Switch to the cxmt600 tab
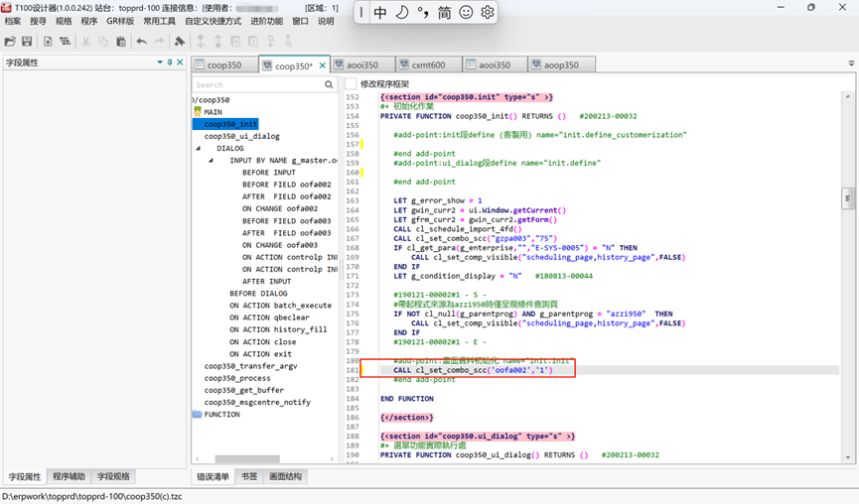The image size is (859, 504). click(428, 64)
